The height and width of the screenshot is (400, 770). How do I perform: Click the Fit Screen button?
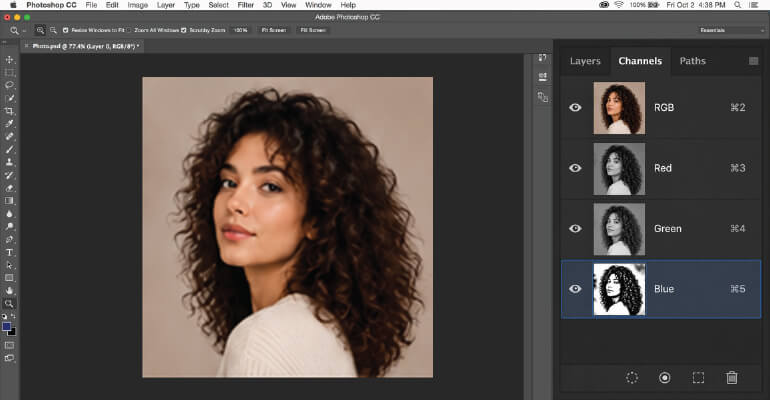(274, 30)
